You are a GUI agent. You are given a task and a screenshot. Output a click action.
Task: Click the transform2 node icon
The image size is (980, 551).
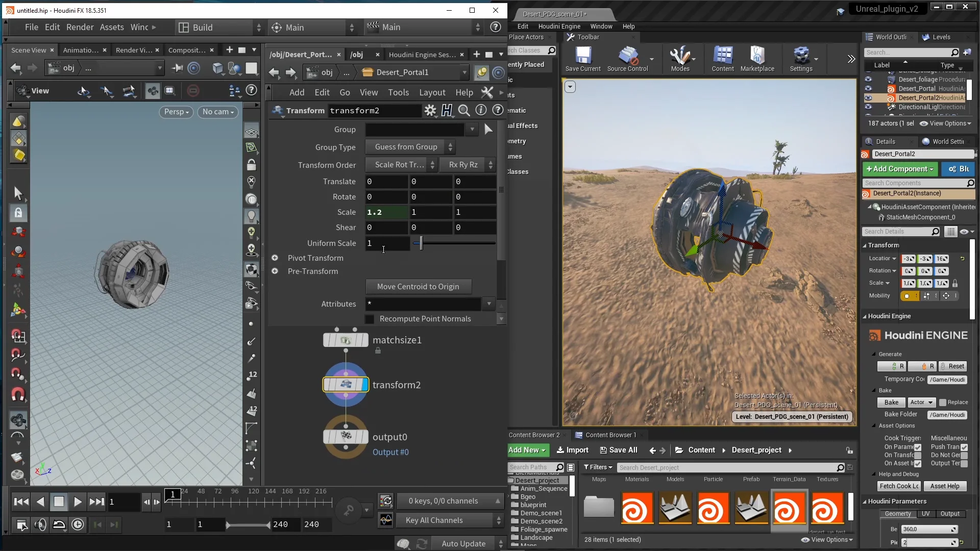click(346, 385)
